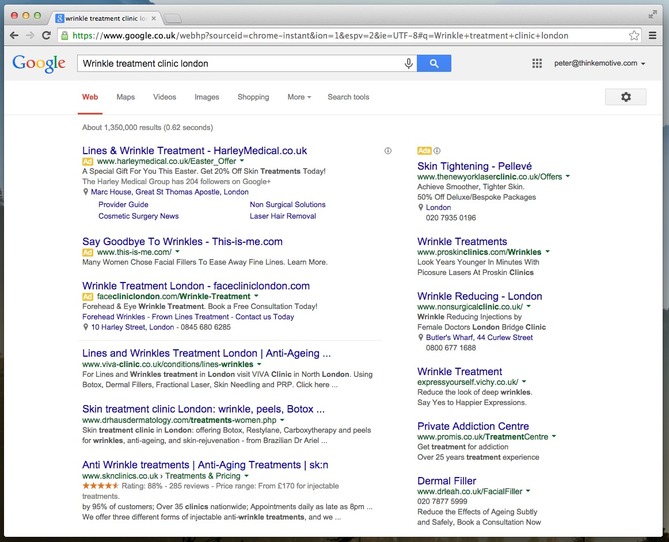Image resolution: width=669 pixels, height=542 pixels.
Task: Click the blue search magnifier button
Action: pos(434,64)
